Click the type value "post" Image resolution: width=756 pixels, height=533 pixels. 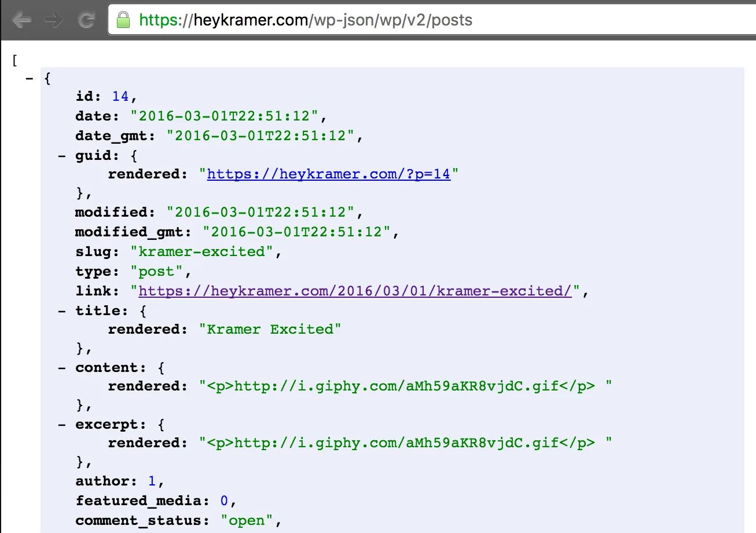(157, 271)
